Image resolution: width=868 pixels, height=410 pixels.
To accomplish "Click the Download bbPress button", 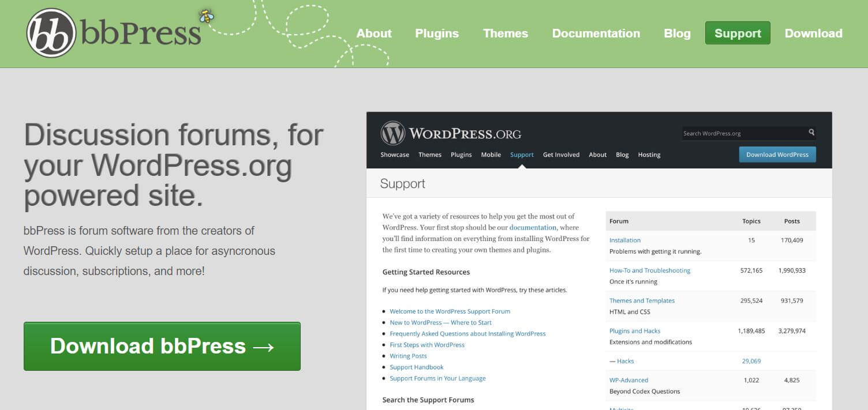I will click(x=161, y=346).
